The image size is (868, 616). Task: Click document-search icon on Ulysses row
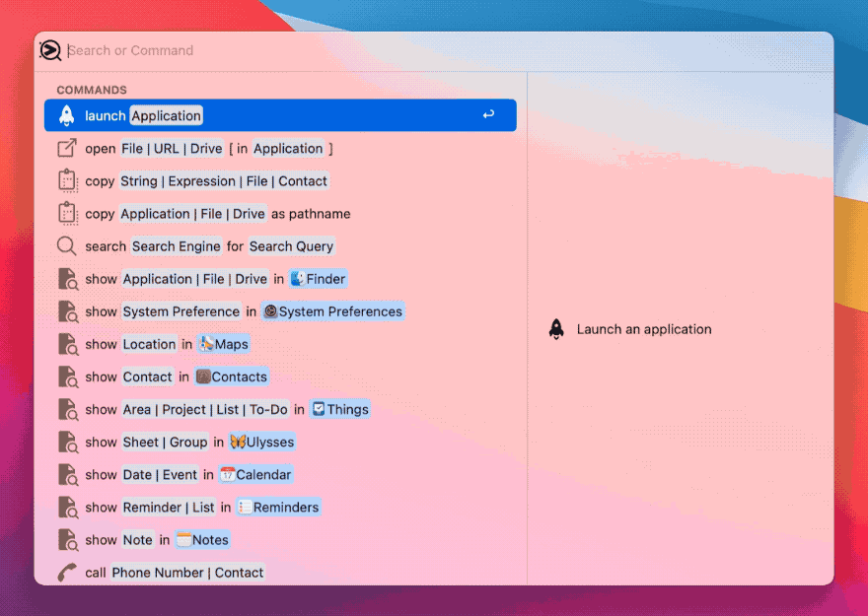coord(68,442)
